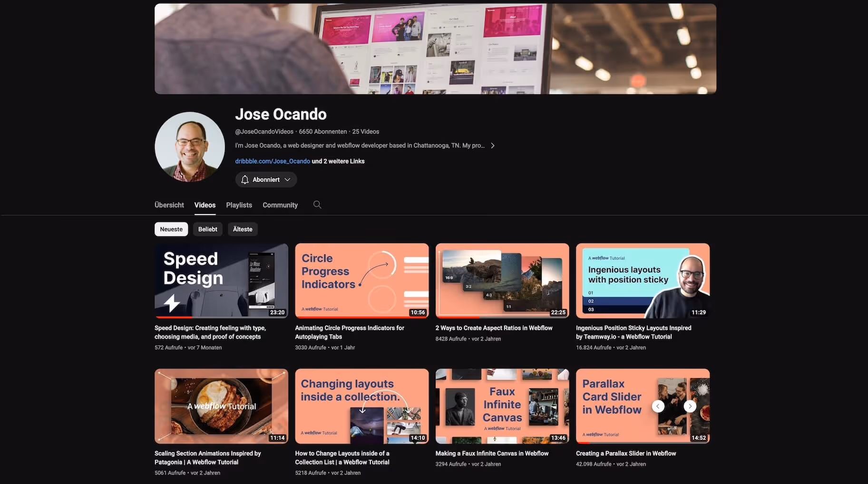868x484 pixels.
Task: Click title 'Ingenious Position Sticky Layouts Inspired by Teamway.io'
Action: click(x=634, y=332)
